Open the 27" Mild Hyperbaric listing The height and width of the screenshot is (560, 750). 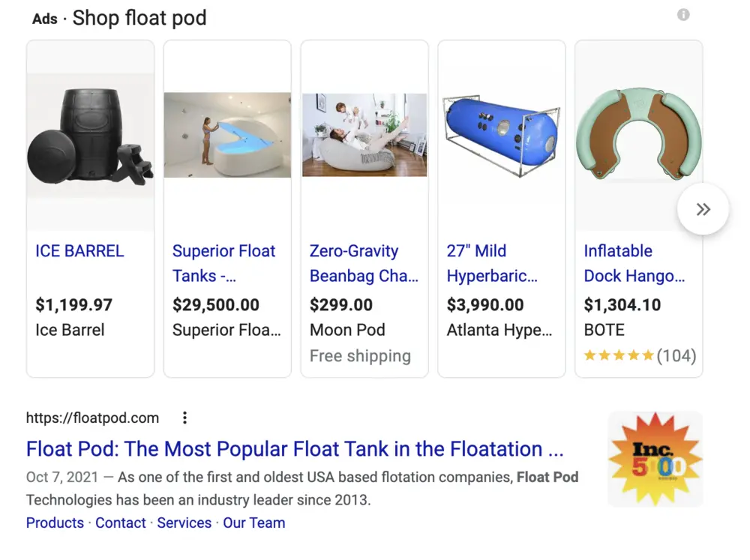492,263
